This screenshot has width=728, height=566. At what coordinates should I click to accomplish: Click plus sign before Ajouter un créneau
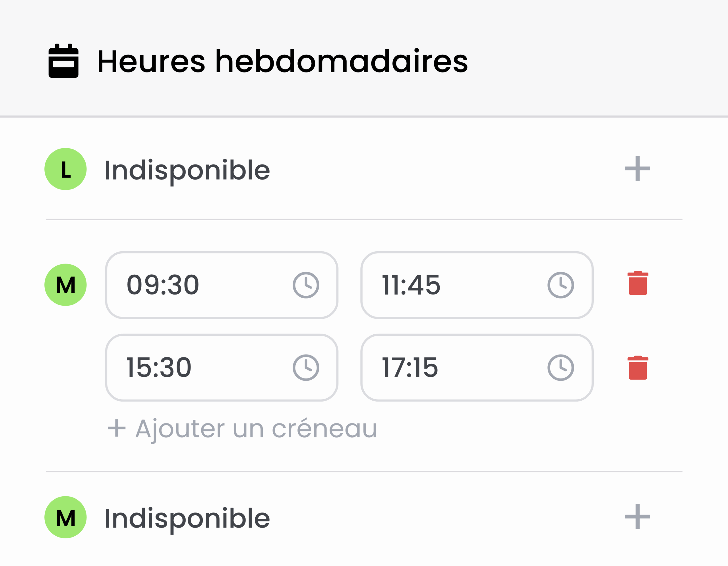pos(117,428)
